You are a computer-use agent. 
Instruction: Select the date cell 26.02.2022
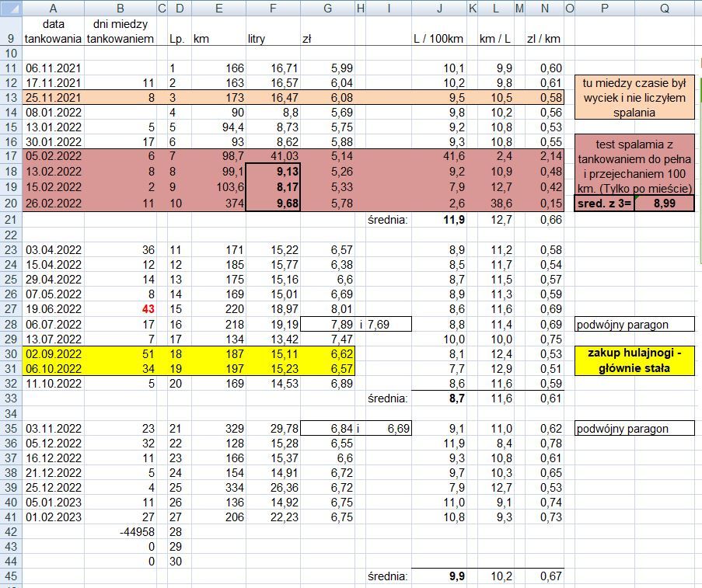(54, 204)
